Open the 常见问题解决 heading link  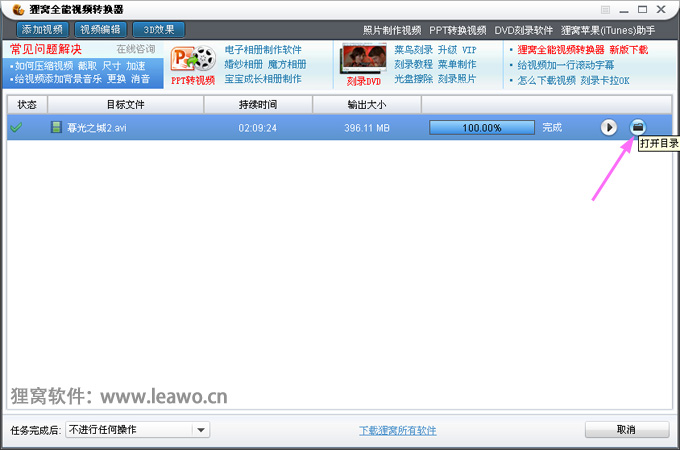click(46, 49)
